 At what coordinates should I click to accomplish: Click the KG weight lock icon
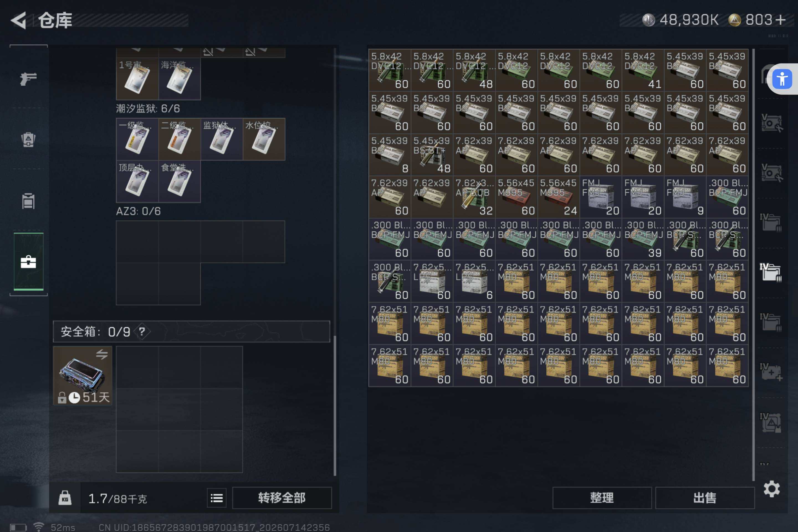(65, 498)
